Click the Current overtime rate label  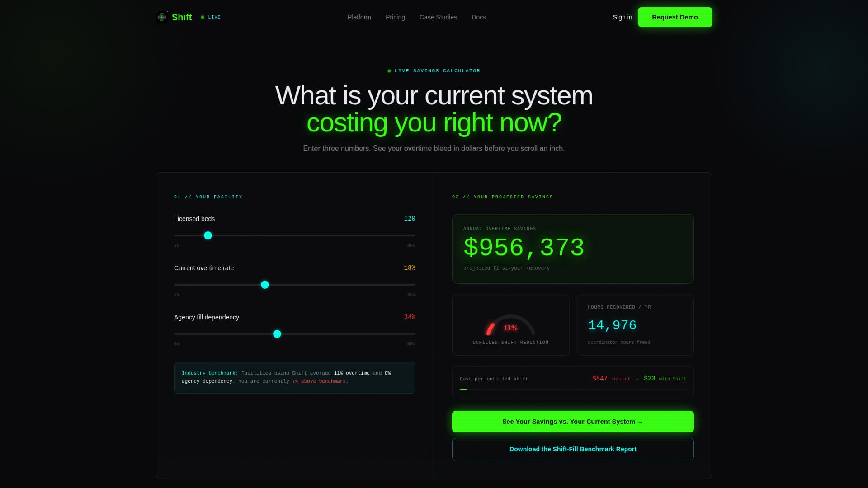click(204, 268)
